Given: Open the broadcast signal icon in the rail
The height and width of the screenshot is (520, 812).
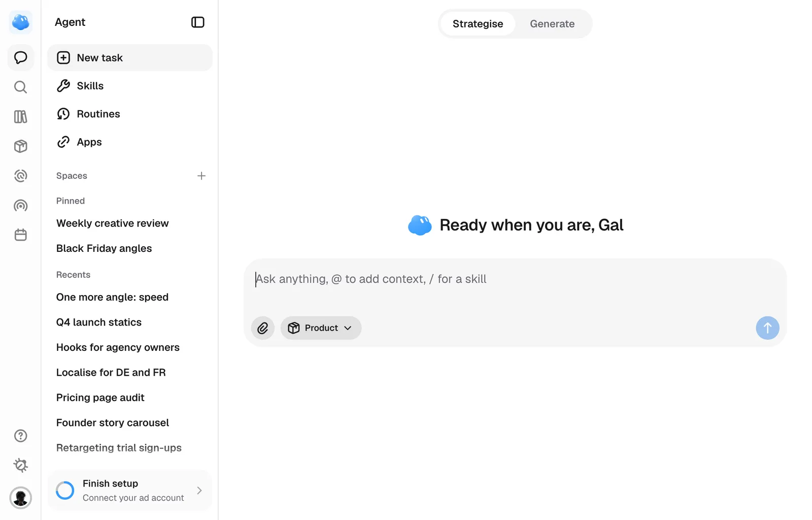Looking at the screenshot, I should tap(21, 206).
